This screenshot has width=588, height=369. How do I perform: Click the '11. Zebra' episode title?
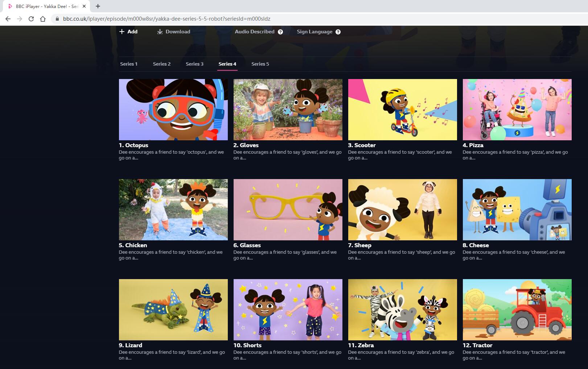(x=361, y=345)
